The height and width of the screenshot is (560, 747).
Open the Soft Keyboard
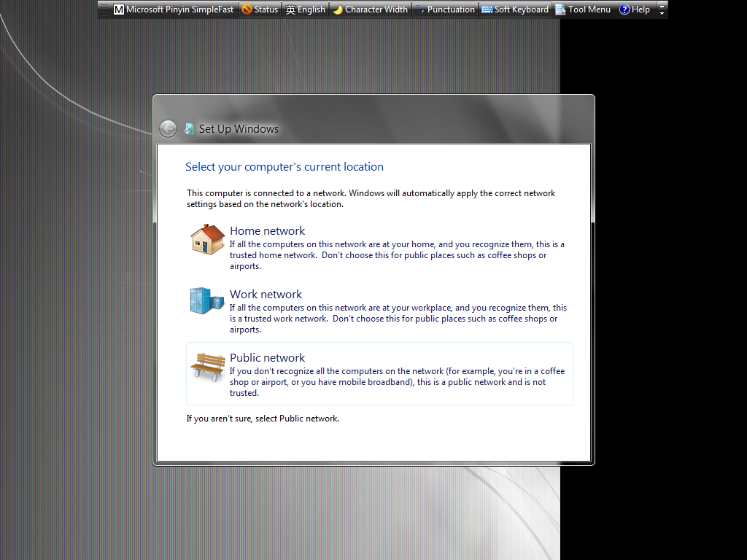click(515, 9)
